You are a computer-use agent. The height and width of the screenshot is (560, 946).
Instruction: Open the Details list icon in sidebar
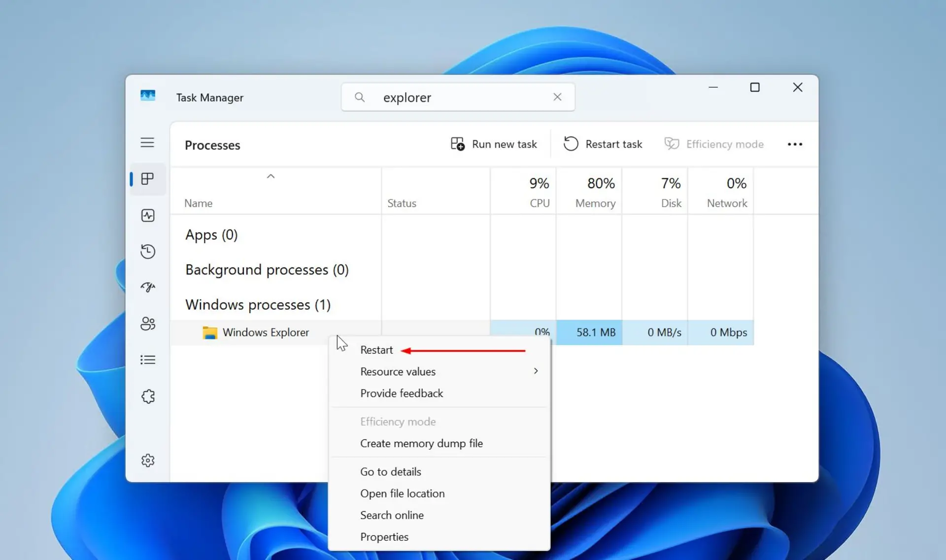[148, 360]
